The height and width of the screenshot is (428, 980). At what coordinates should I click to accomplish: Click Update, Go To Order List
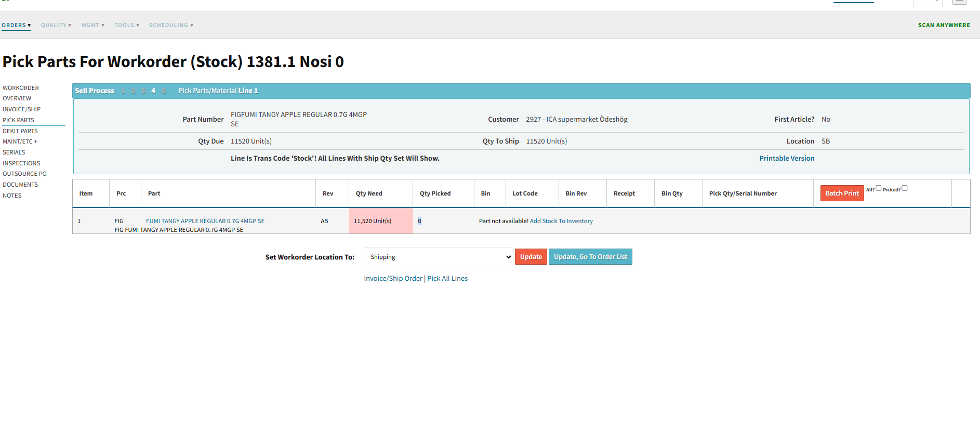tap(590, 257)
